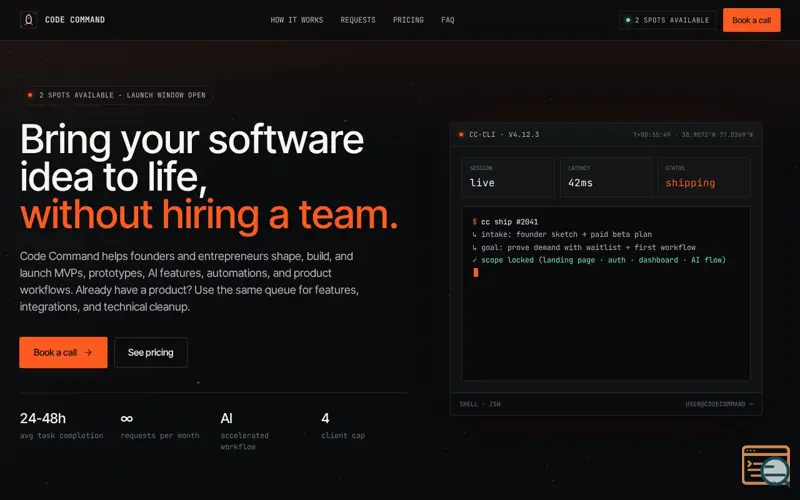
Task: Click the 4 client cap stat
Action: coord(343,426)
